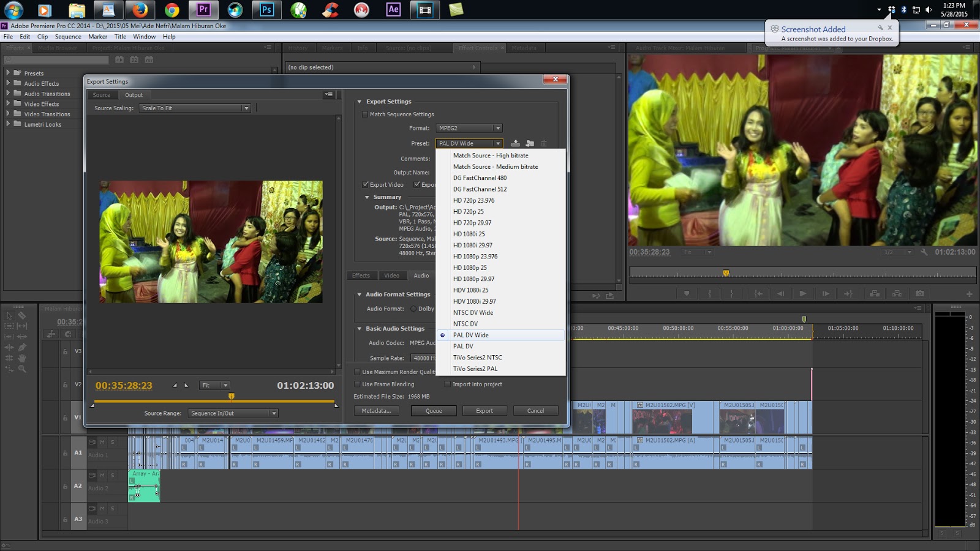Screen dimensions: 980x551
Task: Open the Metadata dialog
Action: click(376, 410)
